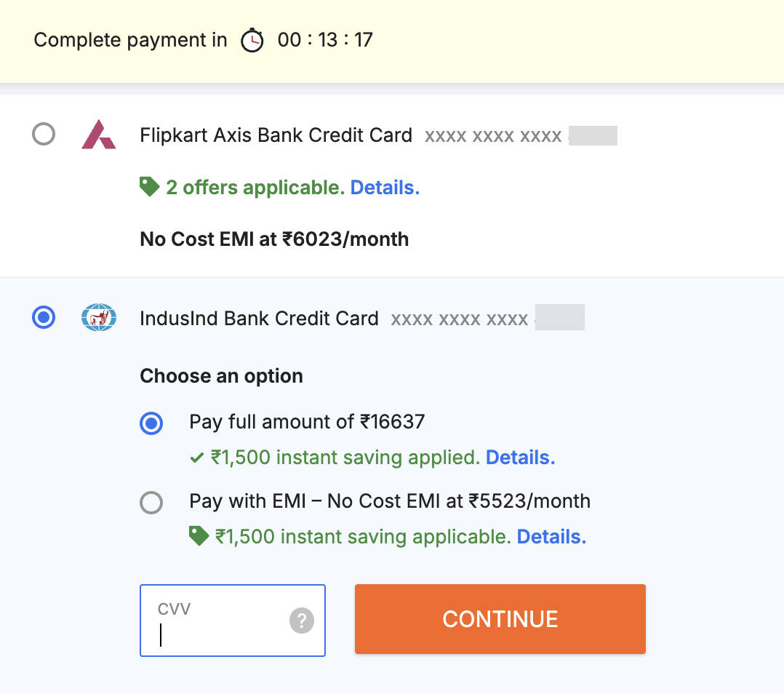Click the 00 : 13 : 17 payment timer
Image resolution: width=784 pixels, height=694 pixels.
click(325, 40)
